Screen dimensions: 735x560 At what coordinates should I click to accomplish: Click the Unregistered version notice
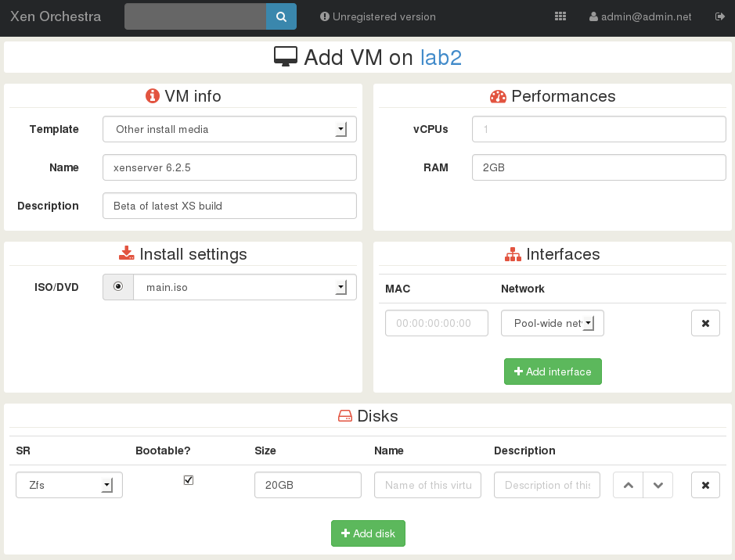(x=378, y=16)
